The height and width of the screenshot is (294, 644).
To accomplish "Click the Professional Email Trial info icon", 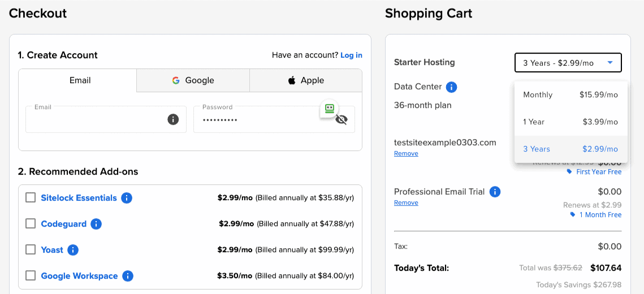I will click(495, 192).
